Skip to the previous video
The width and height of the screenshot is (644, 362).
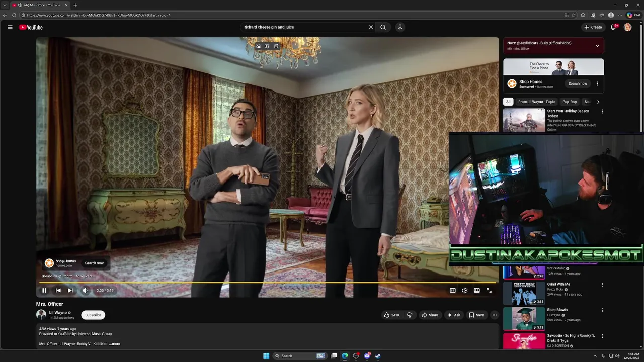[x=58, y=290]
